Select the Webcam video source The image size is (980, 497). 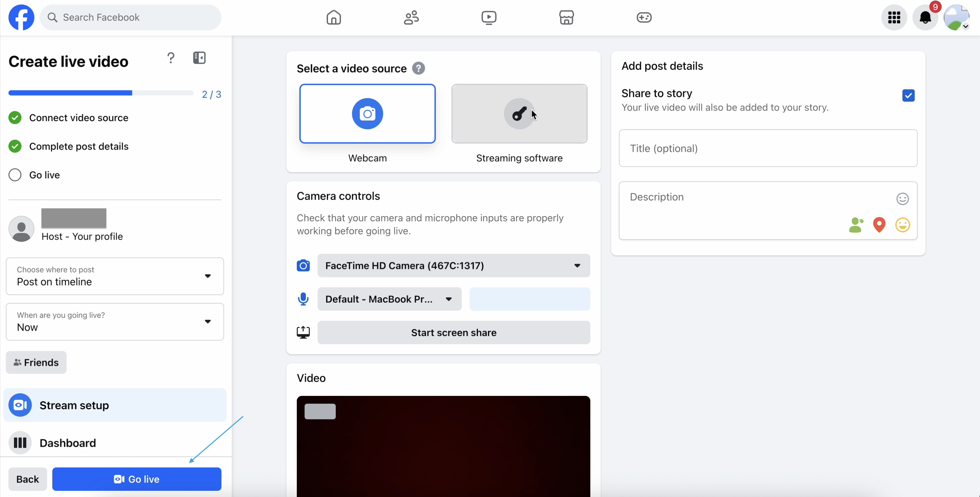click(367, 114)
